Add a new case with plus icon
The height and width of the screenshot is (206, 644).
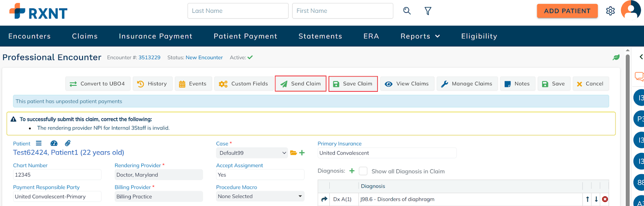point(302,153)
